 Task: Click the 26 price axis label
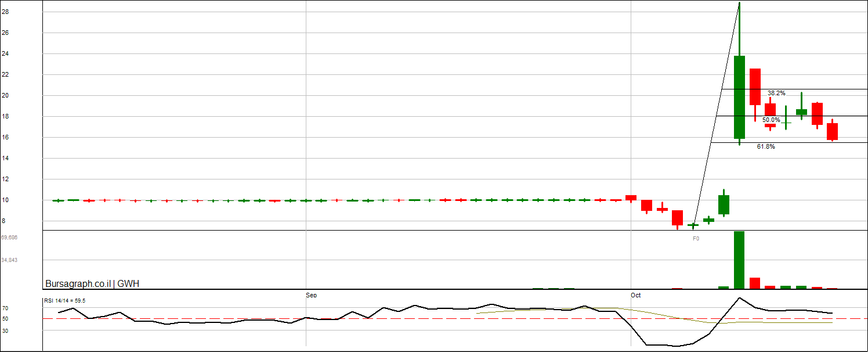click(5, 33)
